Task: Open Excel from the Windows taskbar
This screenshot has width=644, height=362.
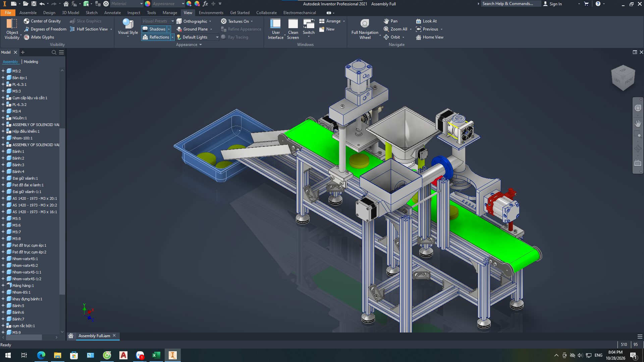Action: [156, 355]
